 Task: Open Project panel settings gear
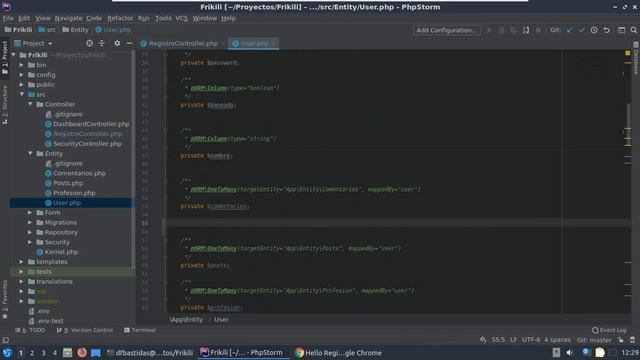117,43
